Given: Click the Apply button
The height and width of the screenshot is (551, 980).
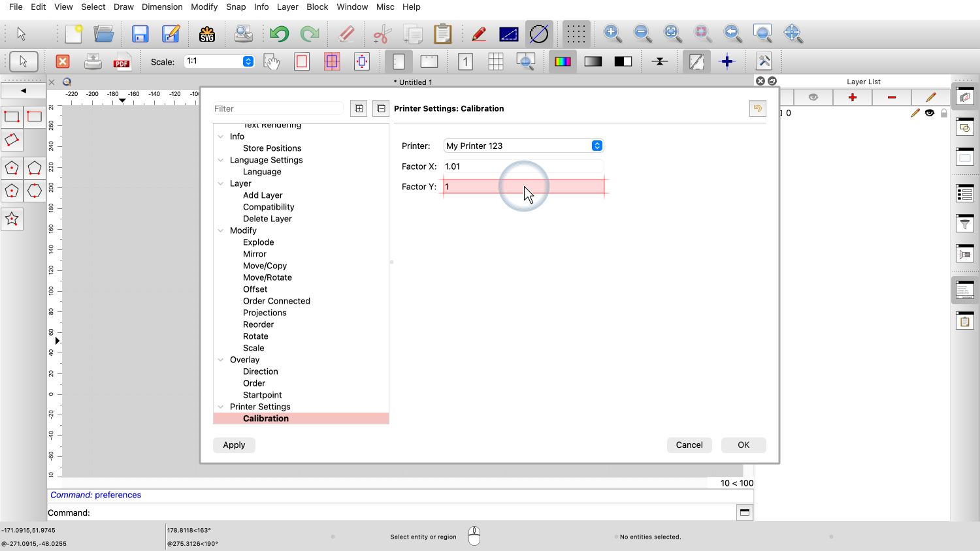Looking at the screenshot, I should 234,445.
